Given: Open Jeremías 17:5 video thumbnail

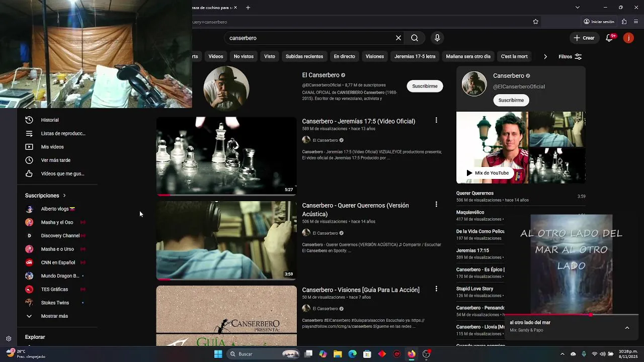Looking at the screenshot, I should click(x=226, y=156).
